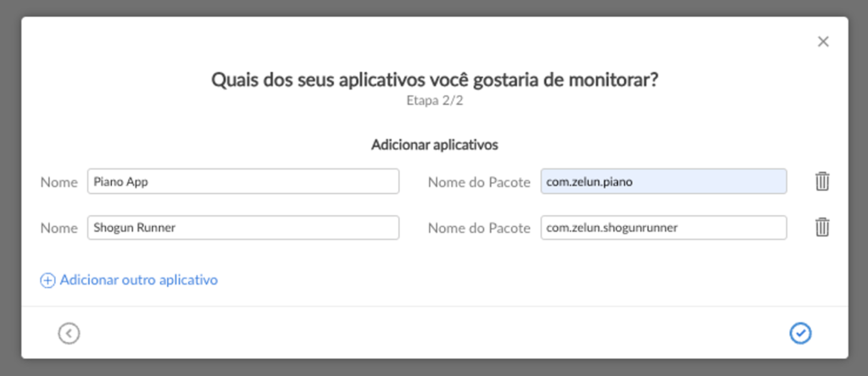
Task: Click the 'Adicionar outro aplicativo' link
Action: point(138,279)
